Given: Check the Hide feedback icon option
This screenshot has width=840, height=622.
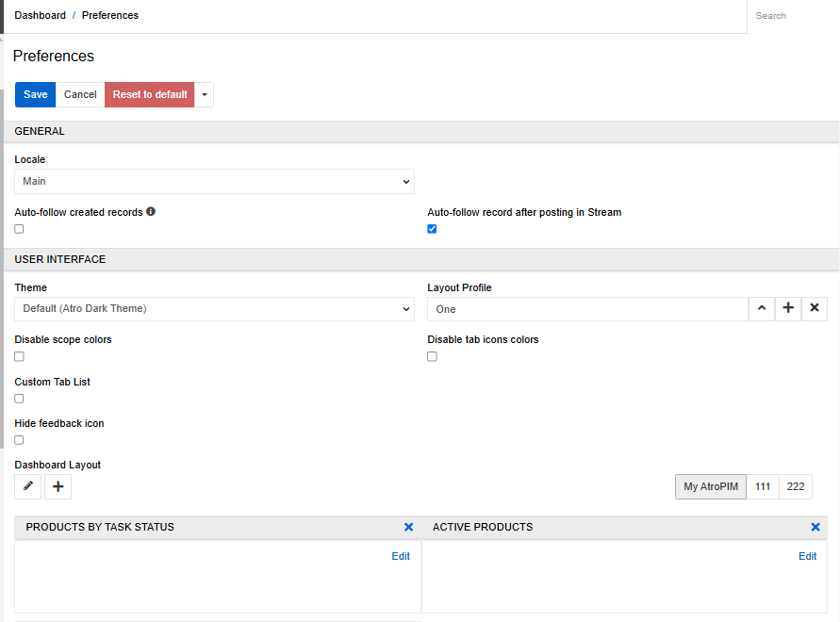Looking at the screenshot, I should (19, 440).
